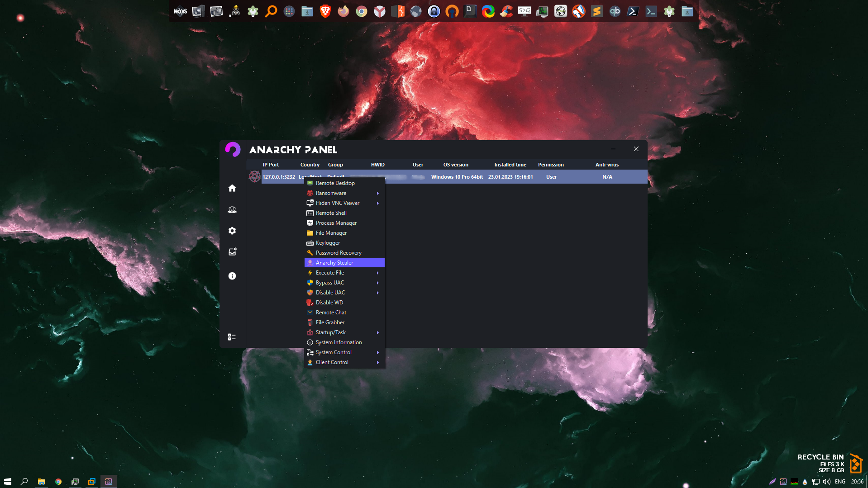Click the settings gear in the panel sidebar
Viewport: 868px width, 488px height.
tap(232, 231)
